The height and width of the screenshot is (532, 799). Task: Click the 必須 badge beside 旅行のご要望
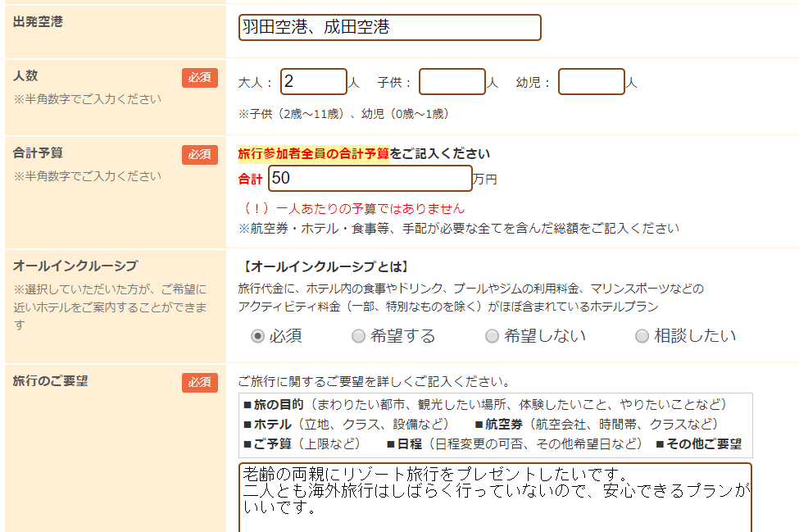(200, 383)
